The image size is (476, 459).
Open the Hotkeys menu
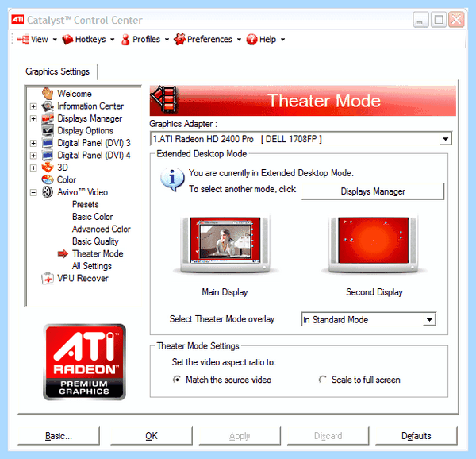click(88, 40)
